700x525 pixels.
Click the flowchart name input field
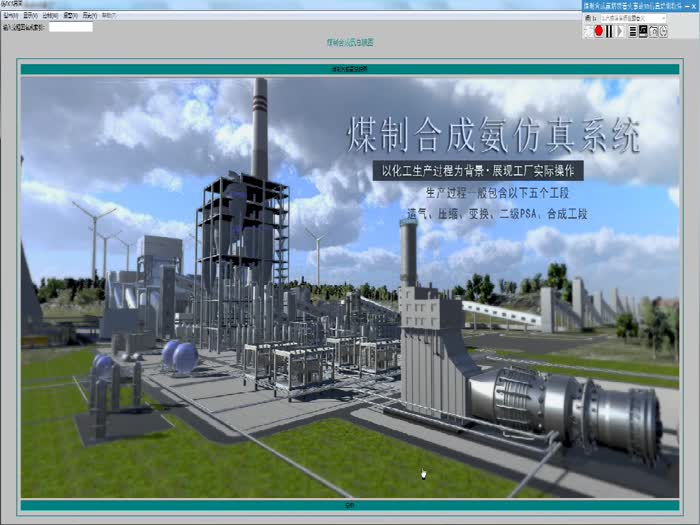(70, 27)
